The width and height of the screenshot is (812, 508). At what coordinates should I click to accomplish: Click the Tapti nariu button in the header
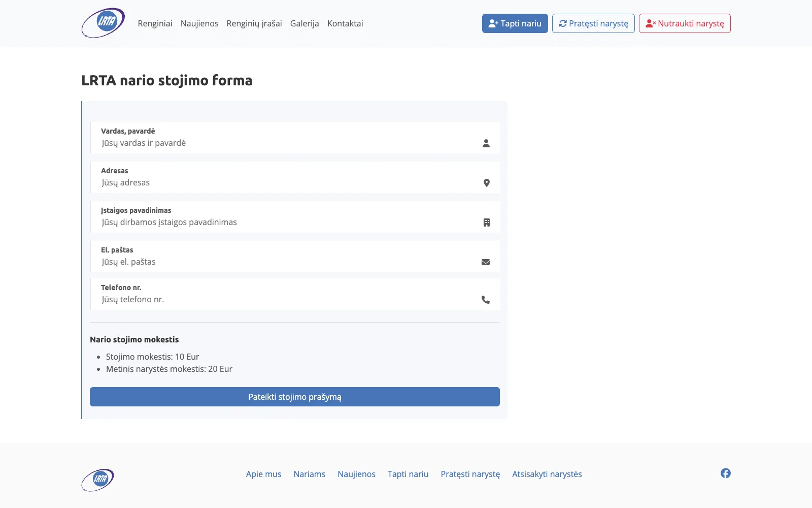[515, 23]
